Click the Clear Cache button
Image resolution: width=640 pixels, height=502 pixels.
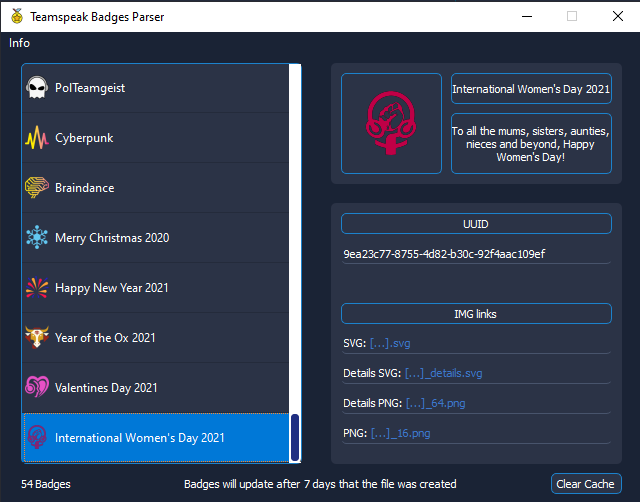coord(586,484)
